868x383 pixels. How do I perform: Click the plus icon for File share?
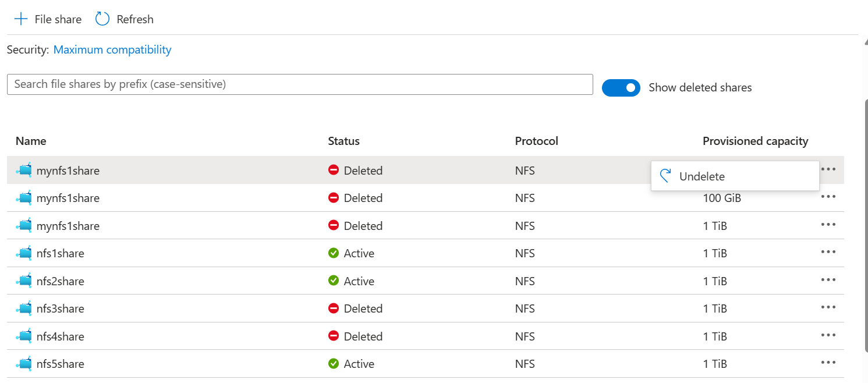click(21, 19)
